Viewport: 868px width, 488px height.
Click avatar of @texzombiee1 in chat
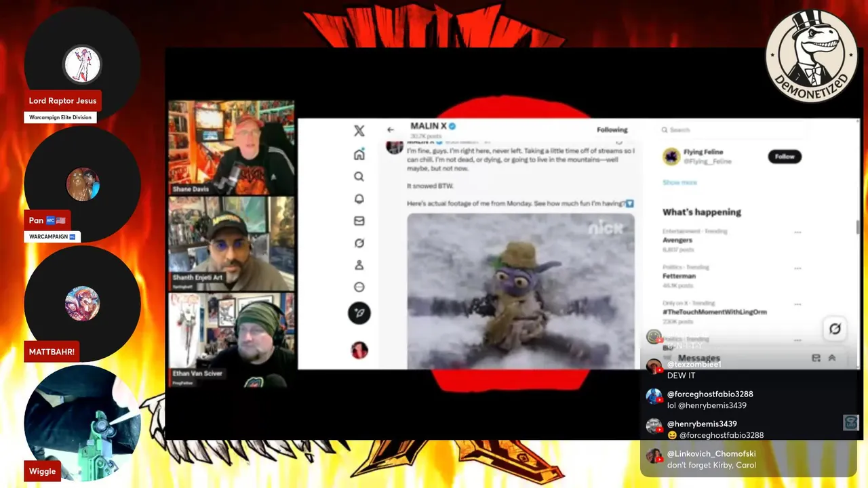pyautogui.click(x=654, y=367)
